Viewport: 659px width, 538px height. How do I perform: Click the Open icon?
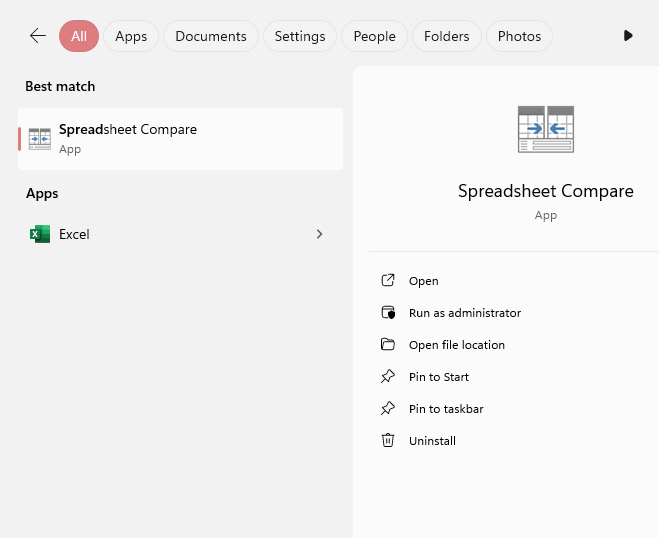click(388, 280)
